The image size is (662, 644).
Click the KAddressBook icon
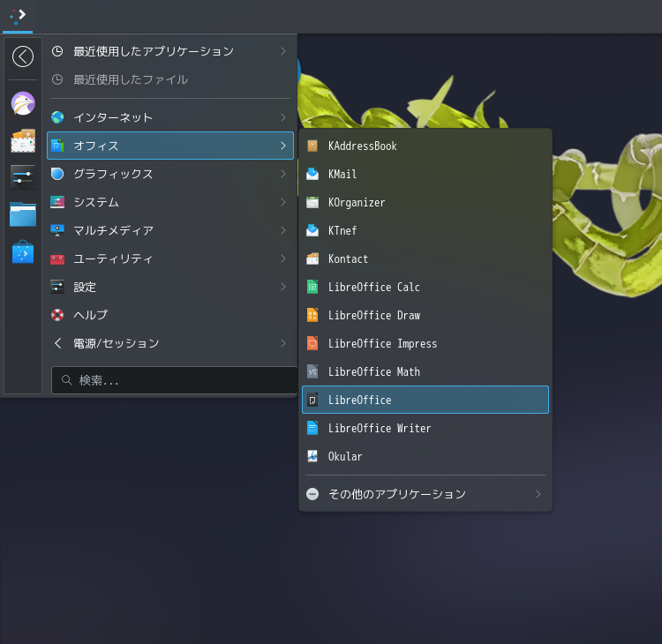coord(312,146)
